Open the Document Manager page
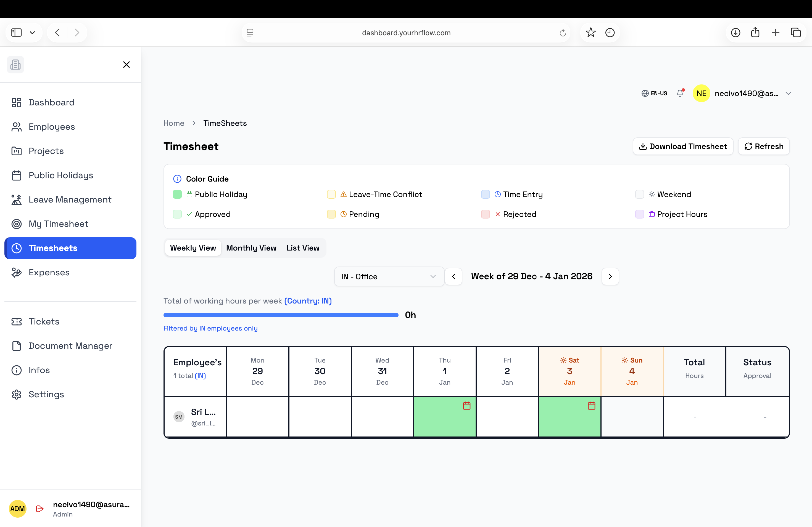The height and width of the screenshot is (527, 812). point(70,346)
